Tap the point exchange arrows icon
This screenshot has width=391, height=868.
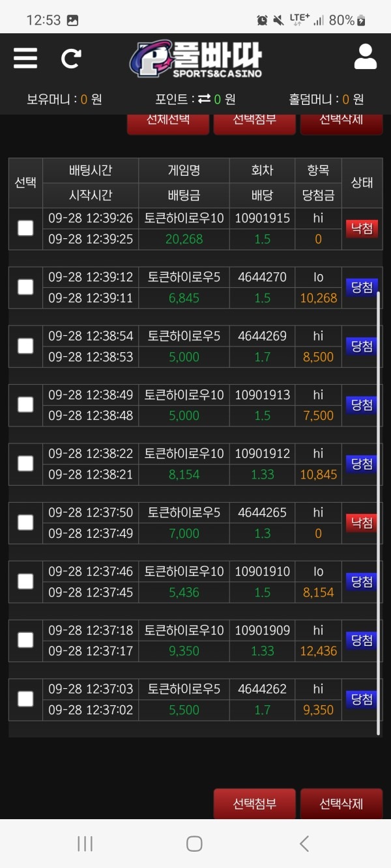(x=204, y=99)
